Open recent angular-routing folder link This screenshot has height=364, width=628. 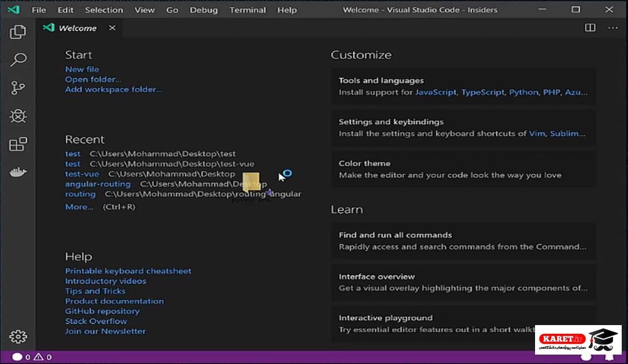point(98,184)
